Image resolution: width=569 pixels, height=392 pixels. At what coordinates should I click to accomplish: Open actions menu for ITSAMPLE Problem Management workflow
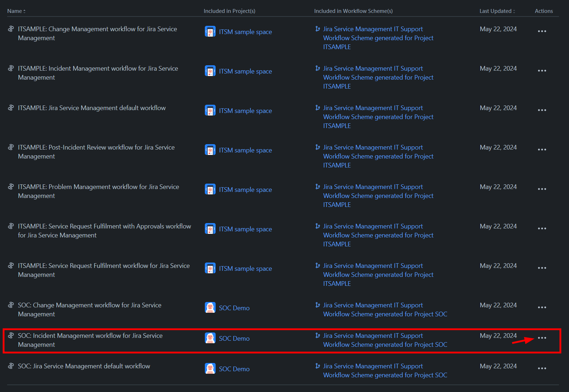click(542, 189)
